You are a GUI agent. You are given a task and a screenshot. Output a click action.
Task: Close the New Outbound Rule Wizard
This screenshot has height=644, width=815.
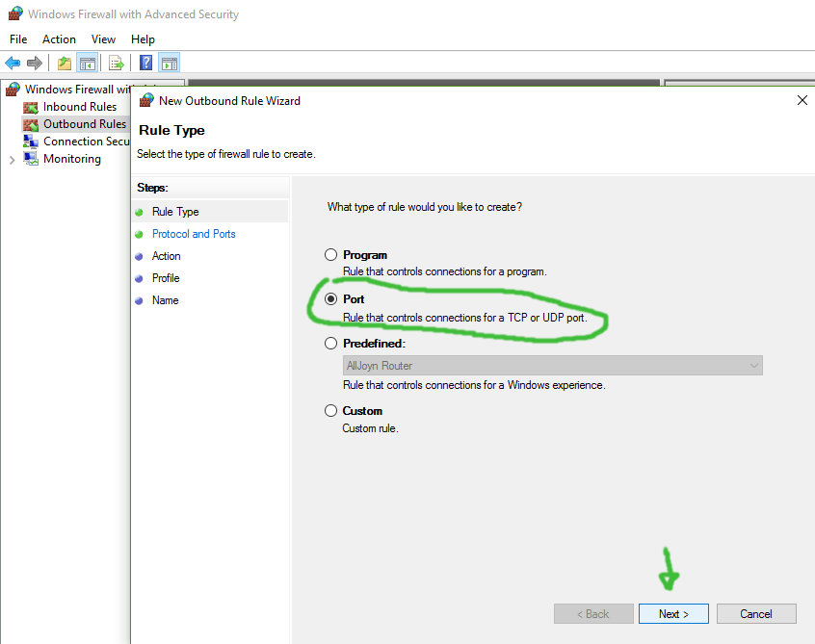(802, 100)
